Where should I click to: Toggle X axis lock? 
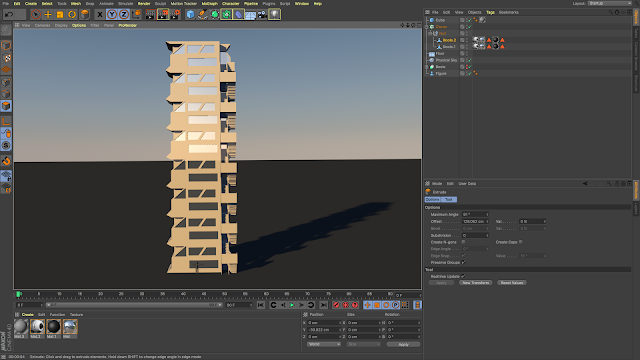click(x=100, y=14)
